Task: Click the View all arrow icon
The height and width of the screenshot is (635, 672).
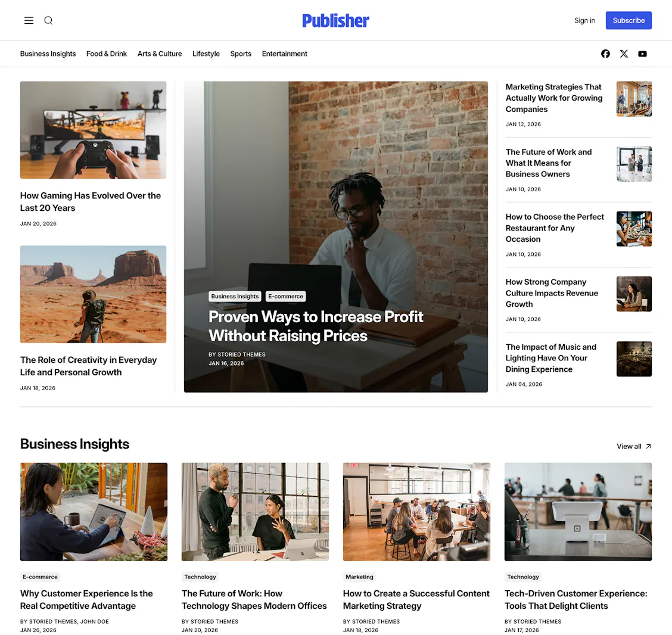Action: tap(647, 446)
